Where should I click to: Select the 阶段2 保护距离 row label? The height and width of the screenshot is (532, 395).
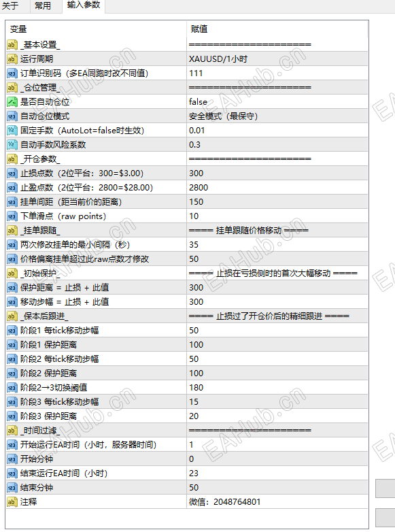(x=48, y=373)
